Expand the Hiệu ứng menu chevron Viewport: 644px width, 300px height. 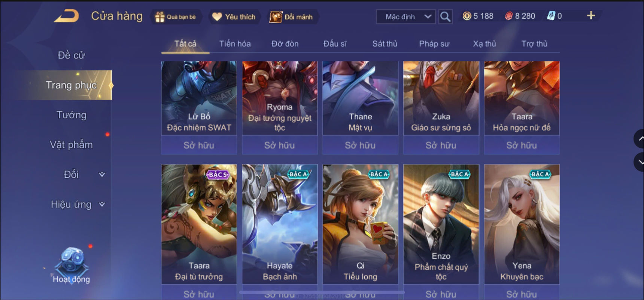pyautogui.click(x=102, y=204)
